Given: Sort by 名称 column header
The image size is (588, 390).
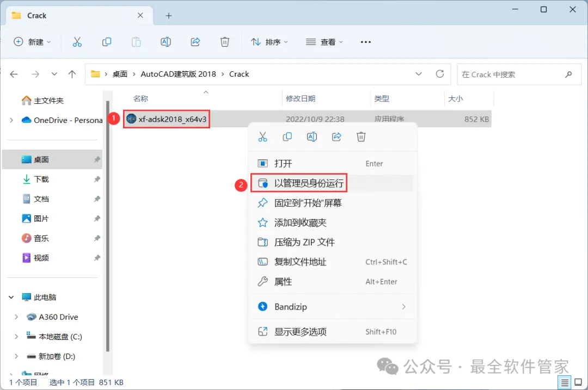Looking at the screenshot, I should click(x=140, y=98).
